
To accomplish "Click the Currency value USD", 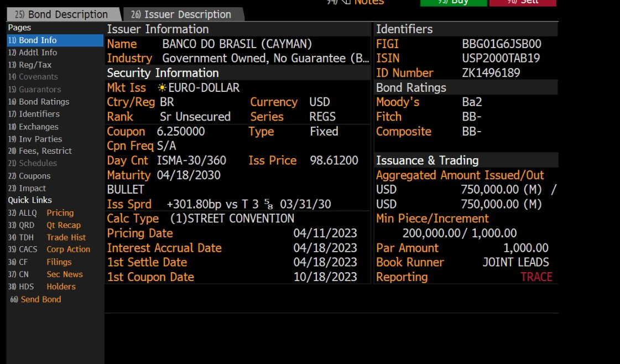I will pos(320,102).
